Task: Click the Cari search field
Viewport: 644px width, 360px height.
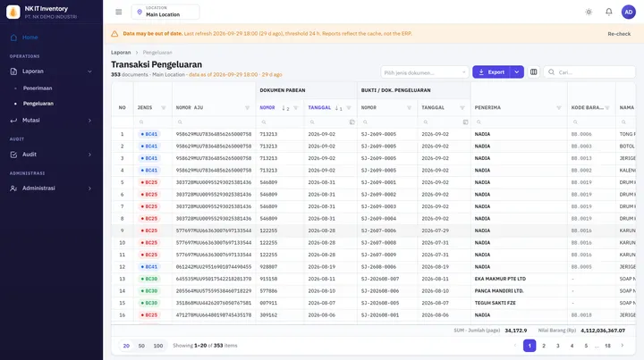Action: point(589,72)
